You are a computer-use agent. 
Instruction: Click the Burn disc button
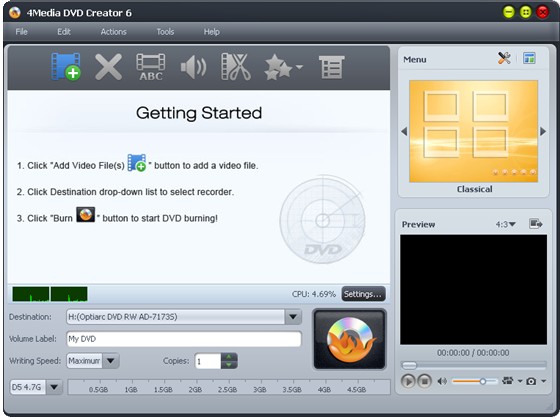[x=350, y=339]
